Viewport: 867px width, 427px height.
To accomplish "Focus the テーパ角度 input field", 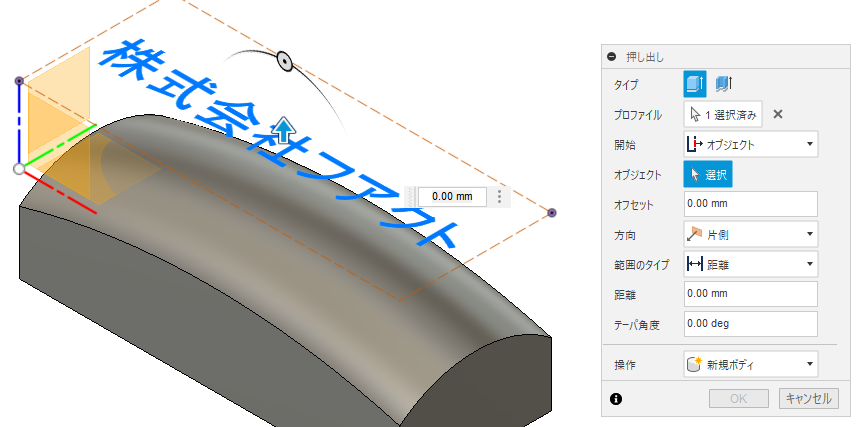I will [x=751, y=324].
